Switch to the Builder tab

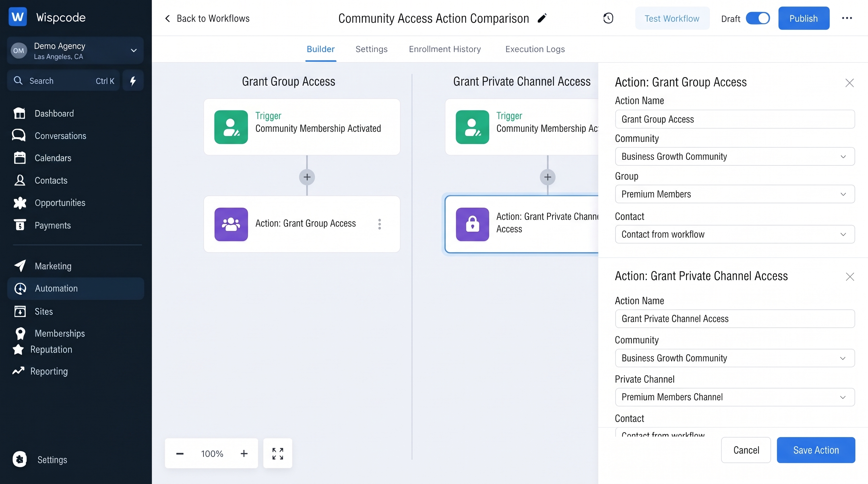tap(320, 49)
